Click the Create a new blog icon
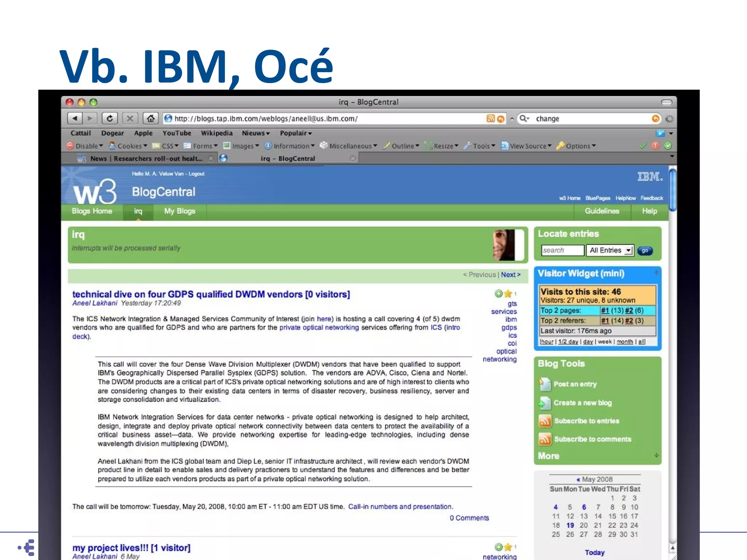 coord(545,403)
